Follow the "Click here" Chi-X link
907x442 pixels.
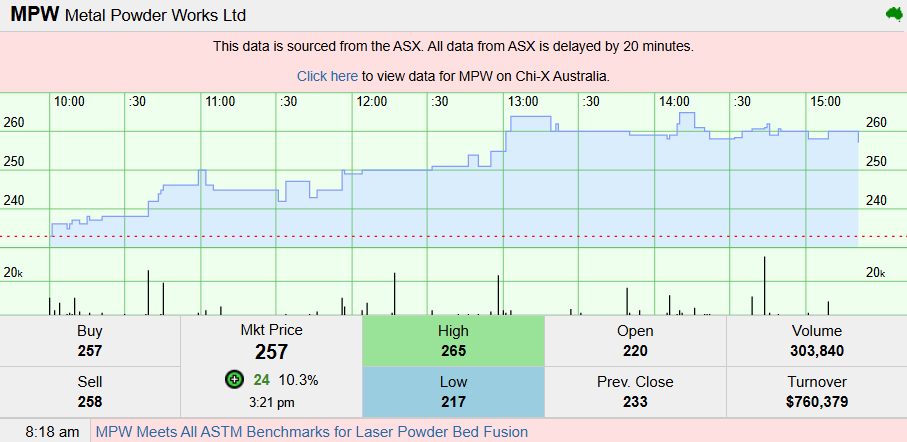pyautogui.click(x=327, y=76)
